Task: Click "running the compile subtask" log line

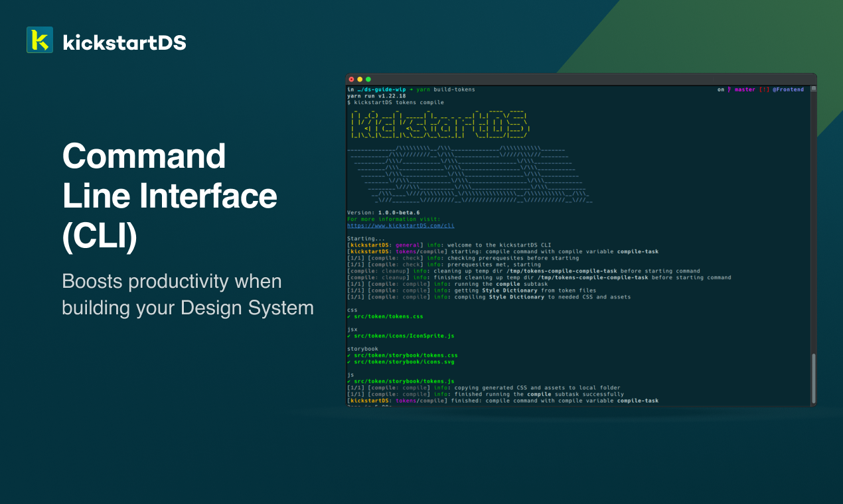Action: [x=447, y=284]
